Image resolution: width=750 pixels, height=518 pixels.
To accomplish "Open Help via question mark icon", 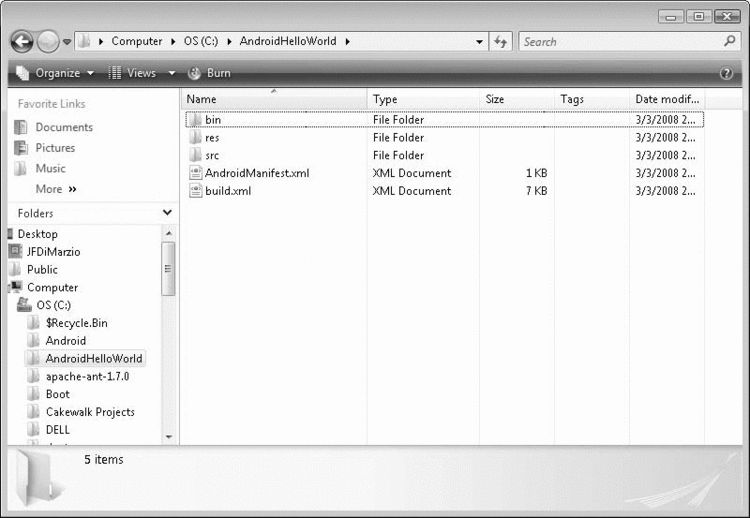I will (726, 73).
